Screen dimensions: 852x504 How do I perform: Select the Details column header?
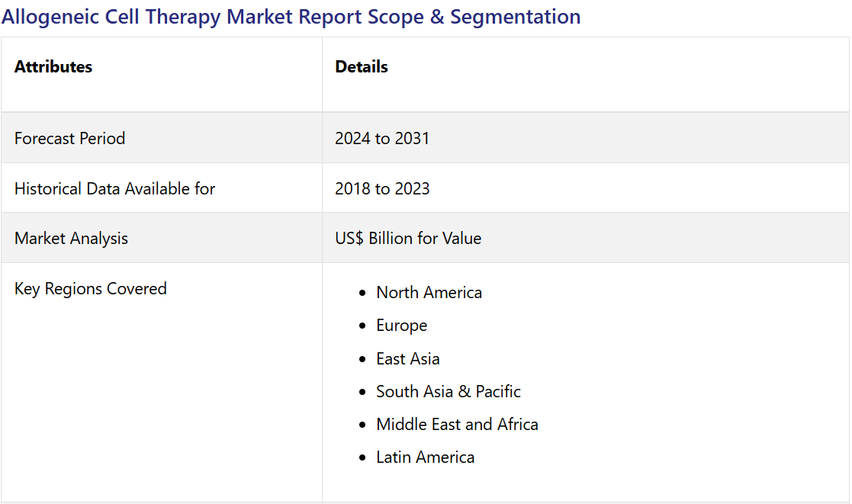coord(362,67)
